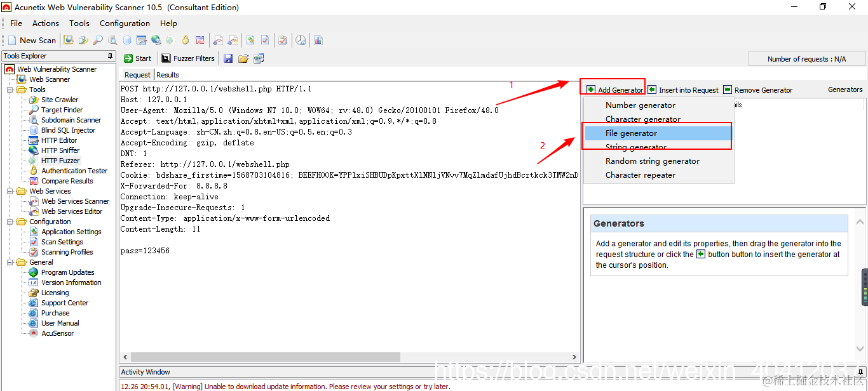
Task: Open Scheduler clock toolbar icon
Action: (x=301, y=40)
